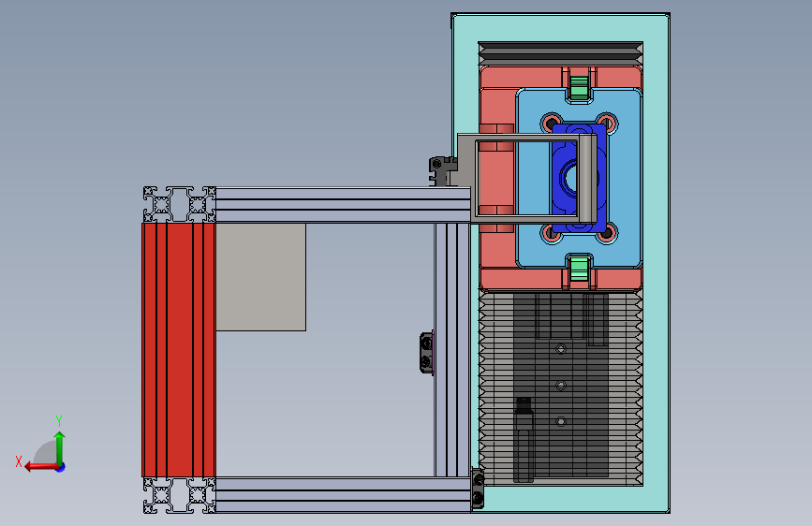Select the top horizontal aluminum extrusion beam

[x=343, y=205]
